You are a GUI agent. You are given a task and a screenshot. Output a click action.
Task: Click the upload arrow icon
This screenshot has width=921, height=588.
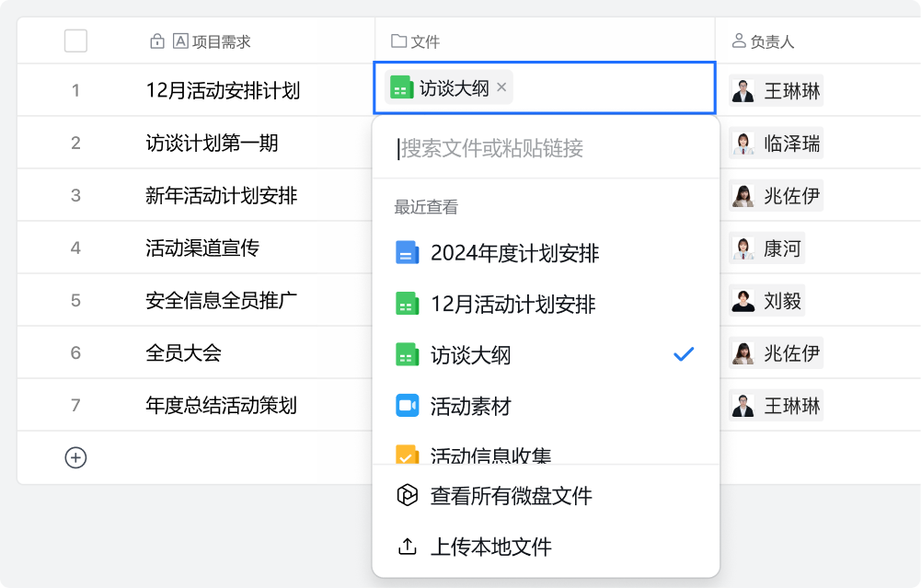coord(407,547)
